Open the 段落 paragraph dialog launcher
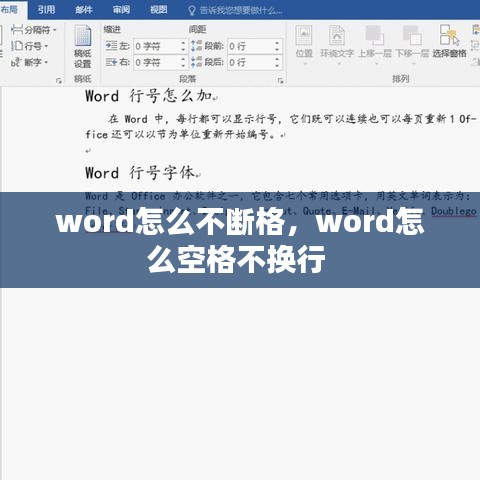Screen dimensions: 480x480 point(280,80)
